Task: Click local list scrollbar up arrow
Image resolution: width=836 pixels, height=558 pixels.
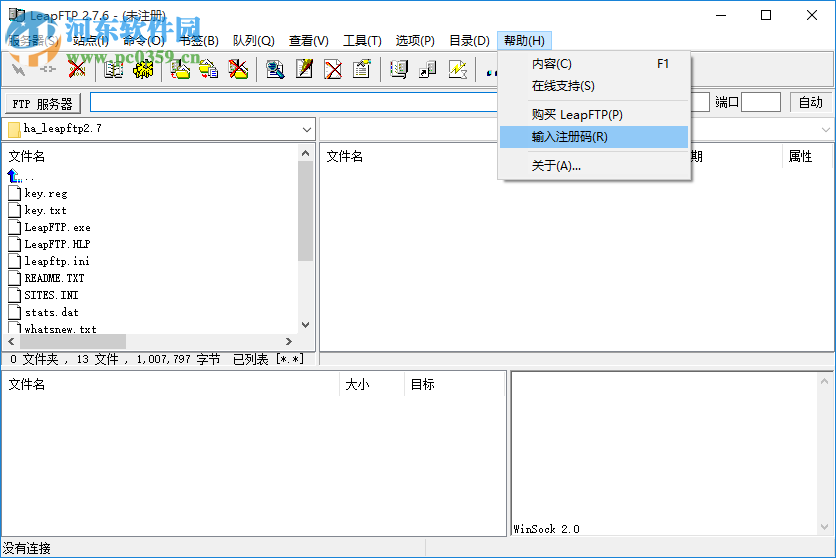Action: (306, 153)
